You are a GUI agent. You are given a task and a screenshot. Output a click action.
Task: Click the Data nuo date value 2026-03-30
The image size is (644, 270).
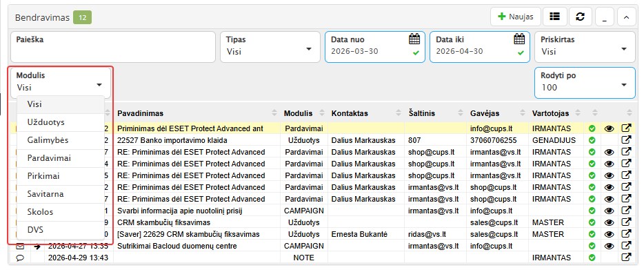354,52
